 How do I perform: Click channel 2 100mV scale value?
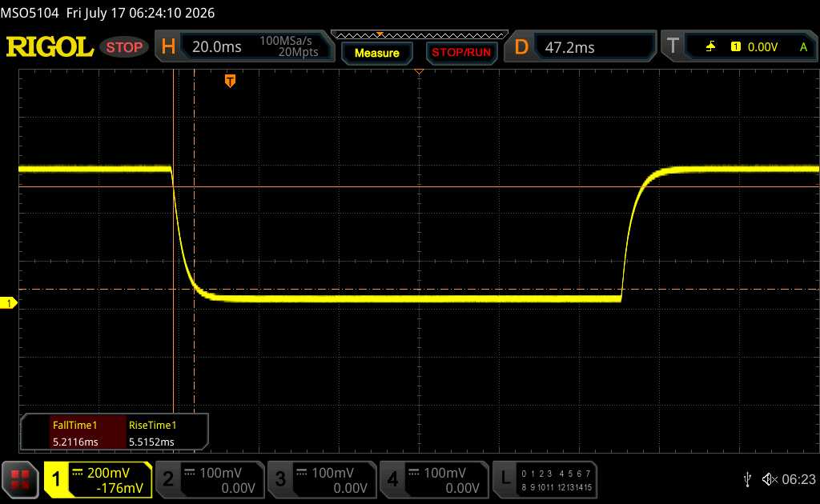[221, 473]
